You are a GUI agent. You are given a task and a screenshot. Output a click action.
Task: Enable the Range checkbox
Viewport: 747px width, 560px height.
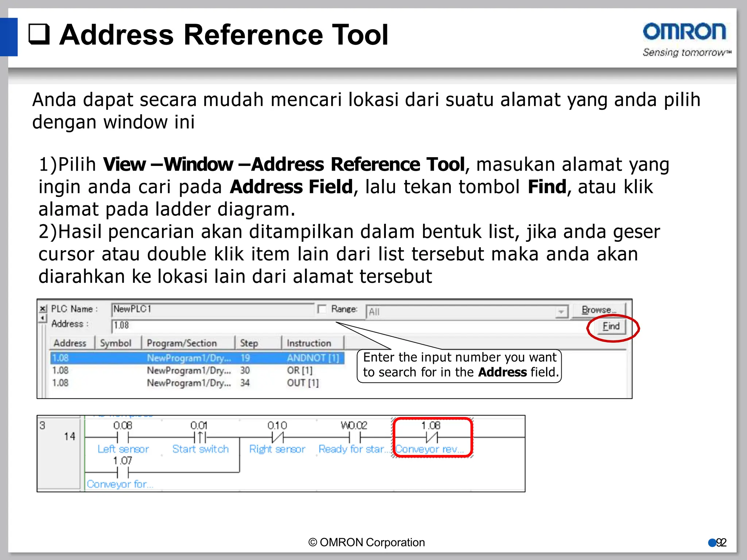pyautogui.click(x=321, y=309)
